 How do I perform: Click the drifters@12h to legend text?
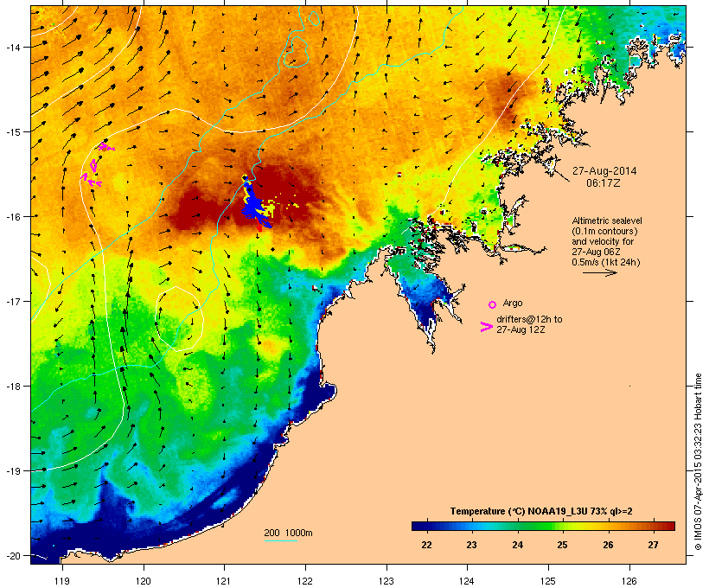pyautogui.click(x=529, y=319)
